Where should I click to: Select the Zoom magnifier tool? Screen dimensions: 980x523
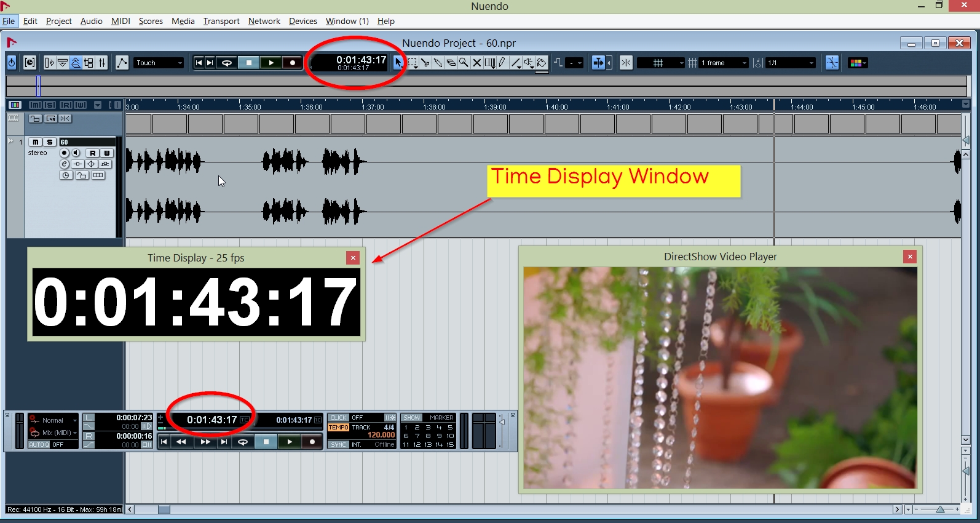(463, 63)
